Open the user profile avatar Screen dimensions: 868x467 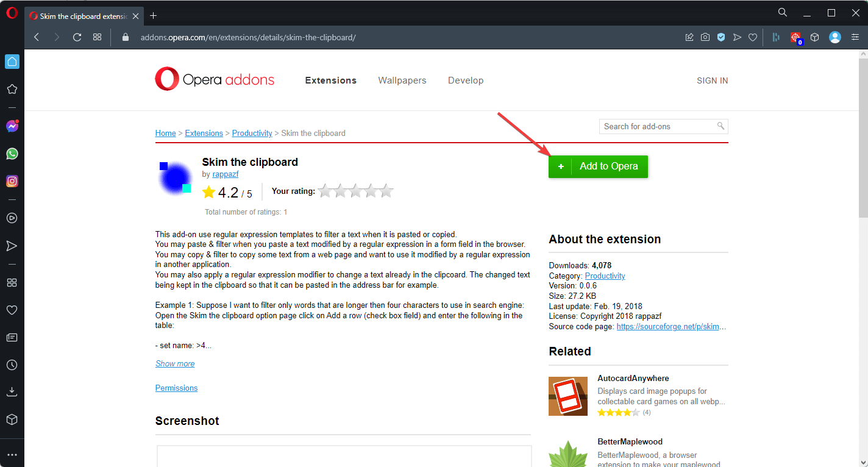pos(835,37)
